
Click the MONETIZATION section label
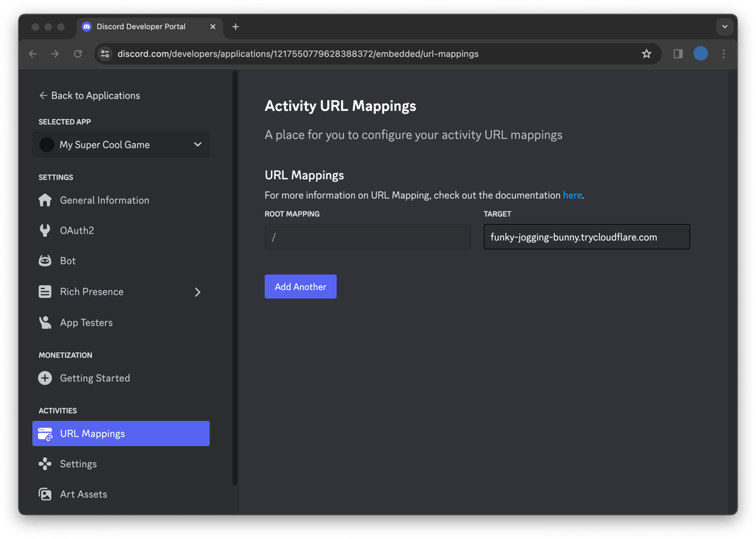coord(66,355)
